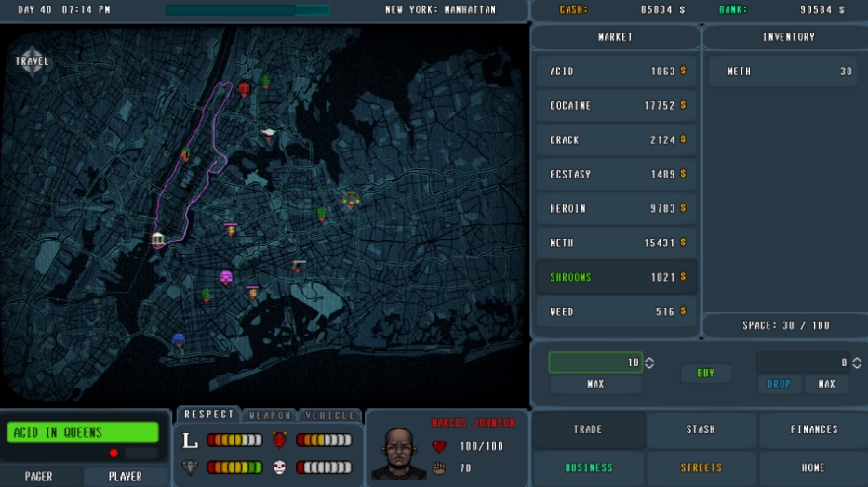The image size is (868, 487).
Task: Select the green marker below pink mask marker
Action: click(207, 296)
